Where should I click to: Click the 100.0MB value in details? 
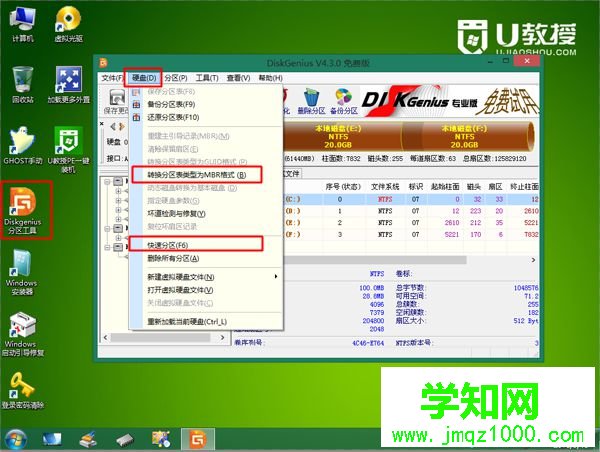pos(372,288)
